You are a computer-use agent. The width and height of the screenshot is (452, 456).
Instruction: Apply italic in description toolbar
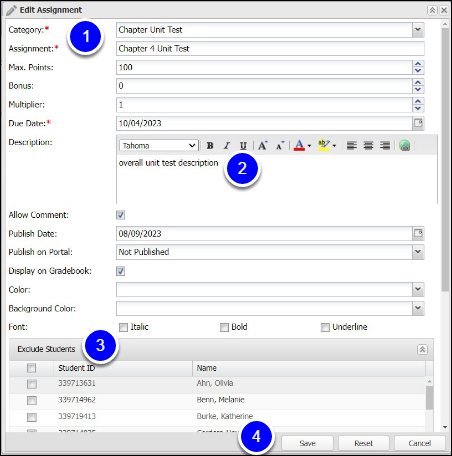click(227, 146)
